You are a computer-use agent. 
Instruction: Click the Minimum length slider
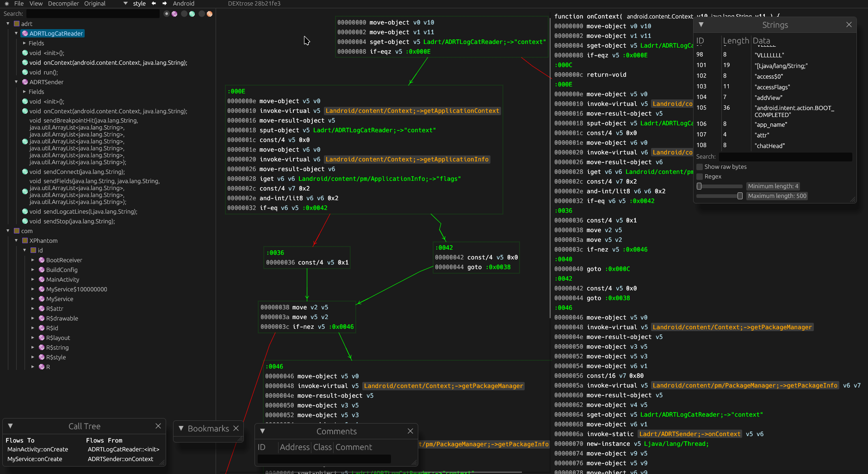click(x=719, y=186)
